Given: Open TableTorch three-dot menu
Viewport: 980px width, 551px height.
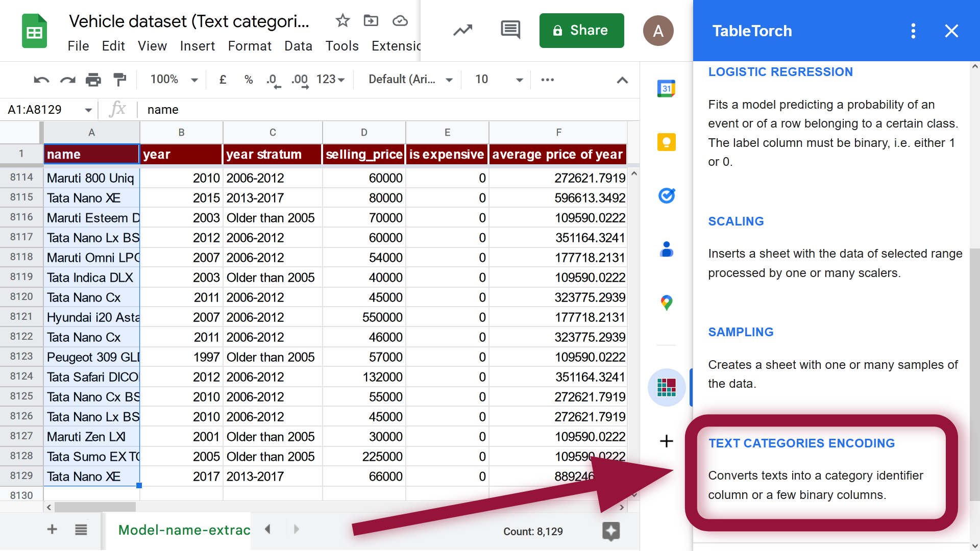Looking at the screenshot, I should pos(914,31).
